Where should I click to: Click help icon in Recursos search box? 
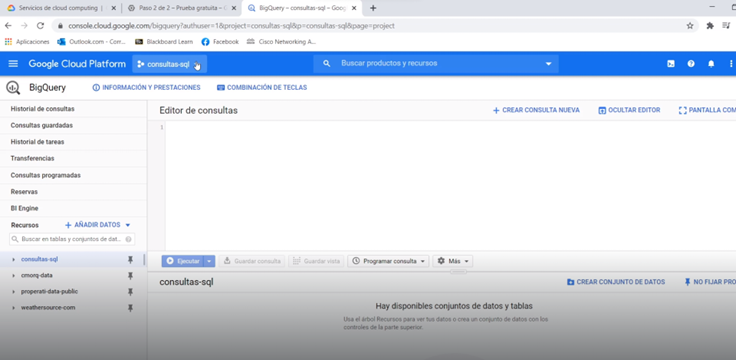[x=128, y=239]
